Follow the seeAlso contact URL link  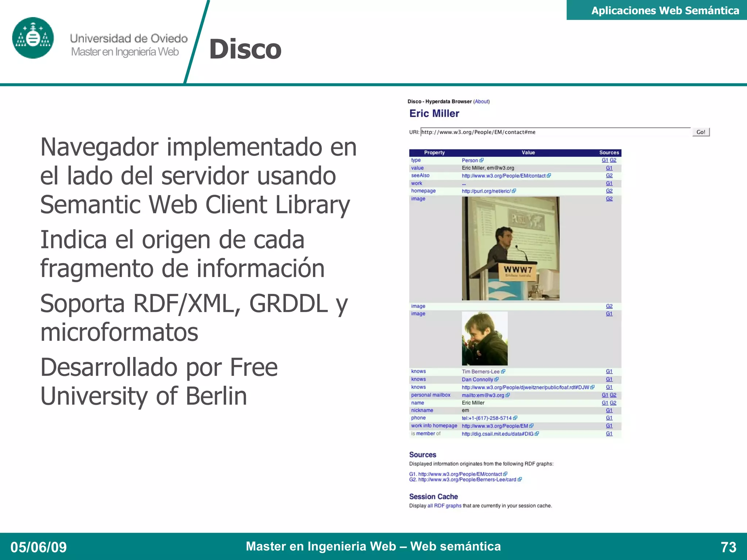[503, 176]
